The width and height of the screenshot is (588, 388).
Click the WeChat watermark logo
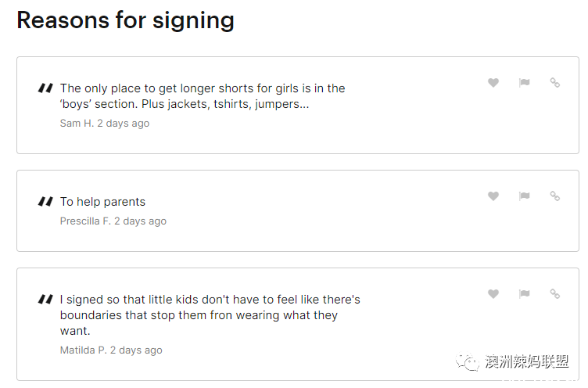(x=468, y=361)
